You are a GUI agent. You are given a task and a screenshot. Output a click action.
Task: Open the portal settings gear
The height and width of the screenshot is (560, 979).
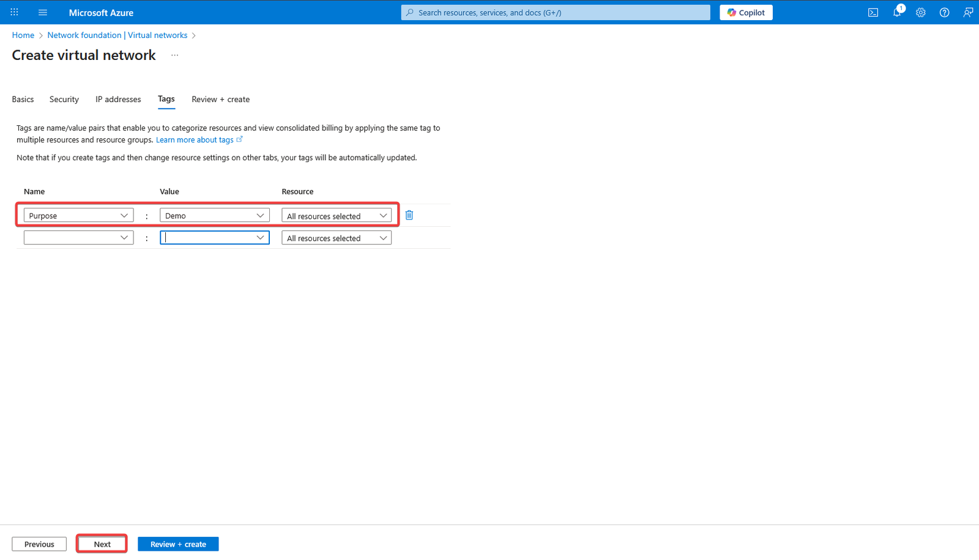920,12
